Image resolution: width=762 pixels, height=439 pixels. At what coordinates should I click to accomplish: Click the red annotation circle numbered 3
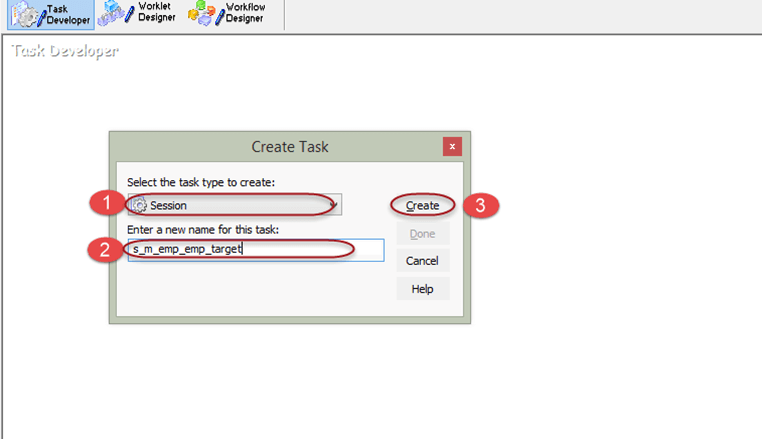[480, 205]
